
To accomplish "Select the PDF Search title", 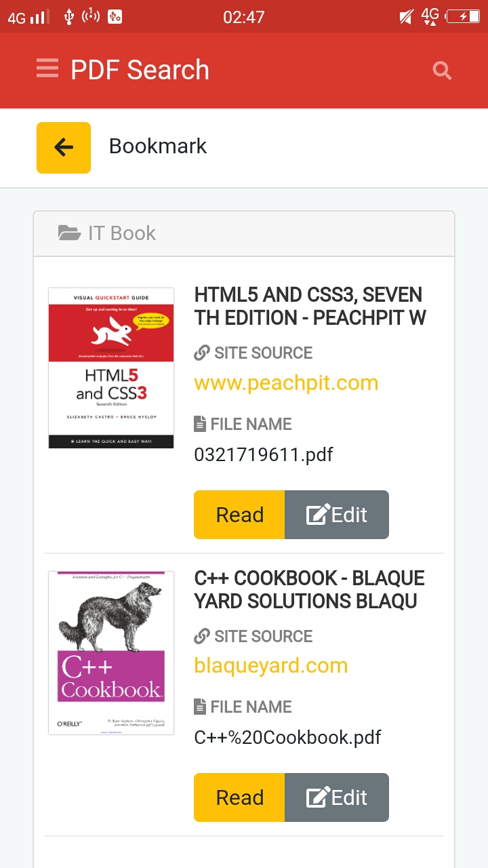I will point(139,69).
